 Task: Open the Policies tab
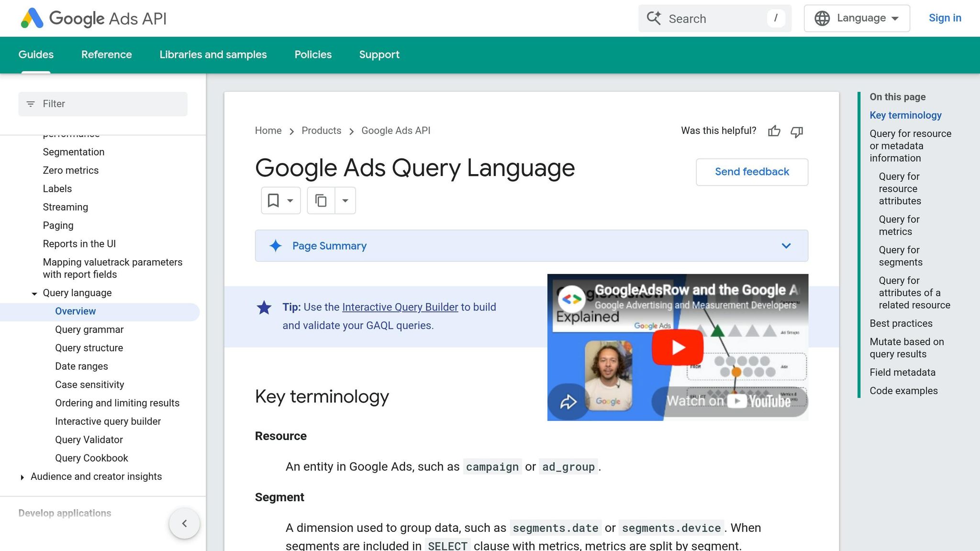click(x=313, y=55)
